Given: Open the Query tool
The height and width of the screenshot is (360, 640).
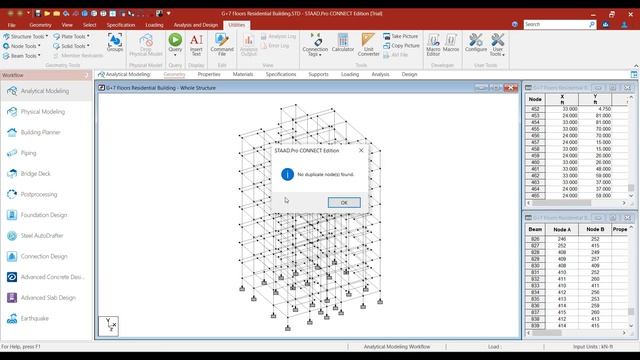Looking at the screenshot, I should pyautogui.click(x=175, y=44).
